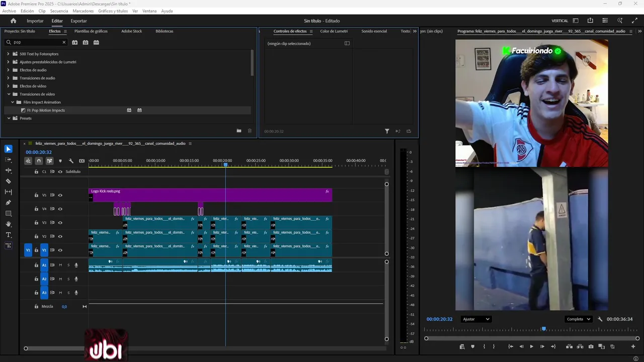Click the search icon in top bar
Screen dimensions: 644x362
pos(620,21)
